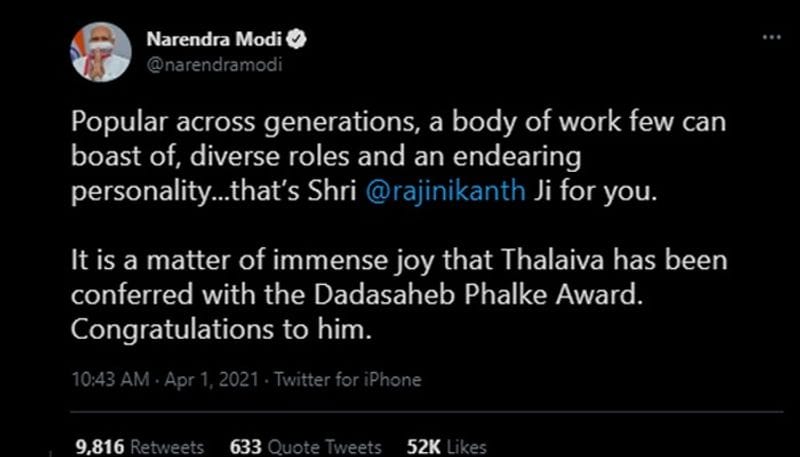Open the Twitter for iPhone source link
800x457 pixels.
pyautogui.click(x=348, y=380)
